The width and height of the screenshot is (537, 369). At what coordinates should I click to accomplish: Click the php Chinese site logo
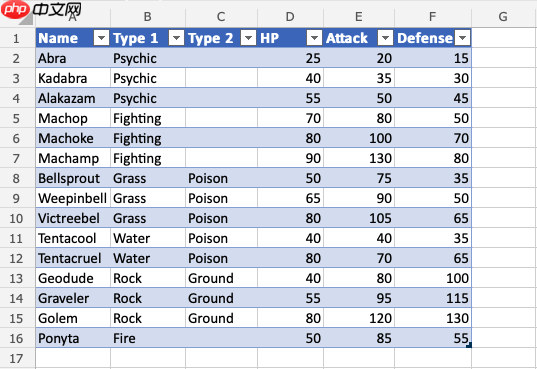[41, 9]
